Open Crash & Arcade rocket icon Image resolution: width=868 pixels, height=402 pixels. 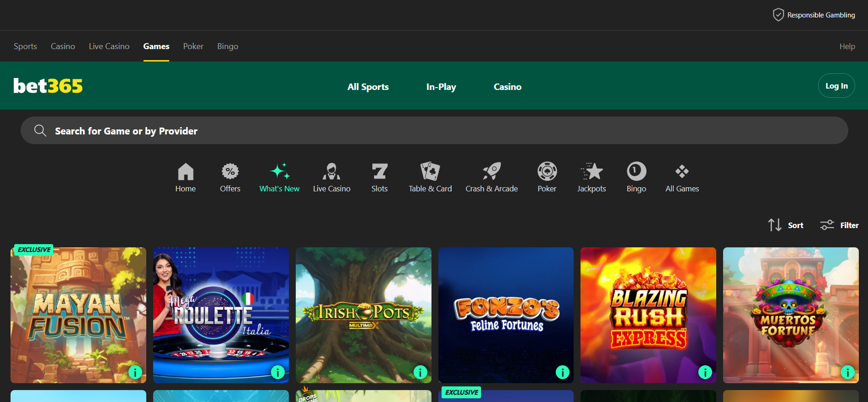(492, 172)
